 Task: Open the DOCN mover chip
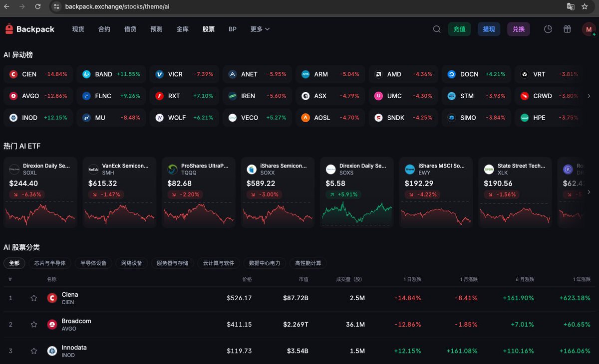(476, 74)
